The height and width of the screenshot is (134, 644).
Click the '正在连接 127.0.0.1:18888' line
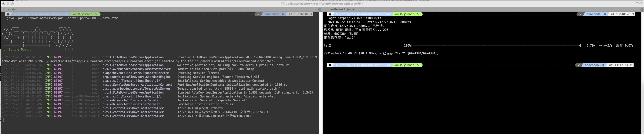pyautogui.click(x=355, y=26)
